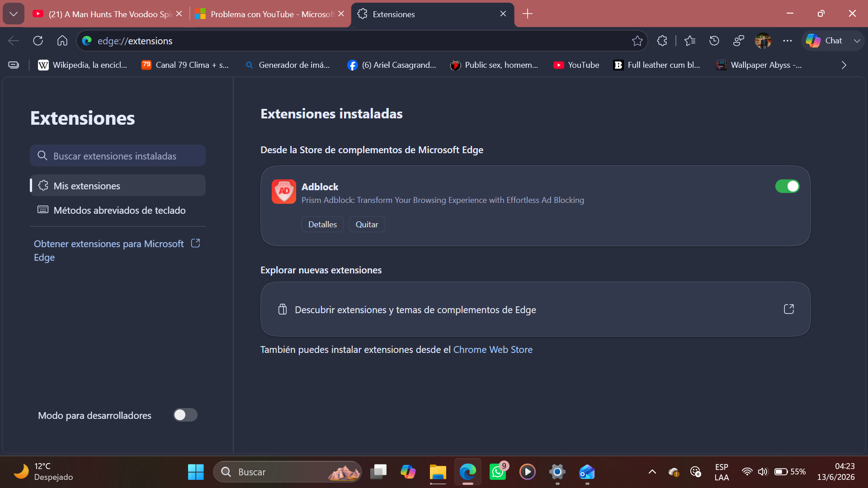Select Mis extensiones in sidebar
The height and width of the screenshot is (488, 868).
tap(118, 186)
